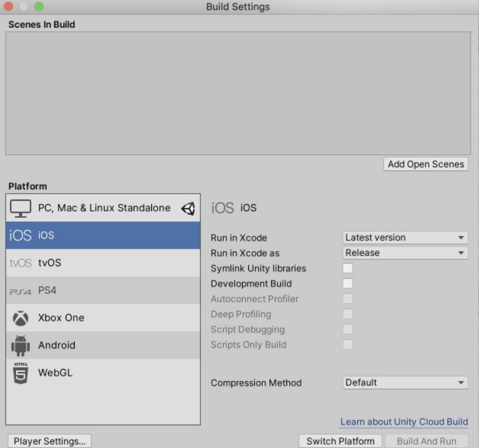This screenshot has height=448, width=479.
Task: Select the tvOS platform row
Action: pyautogui.click(x=103, y=263)
